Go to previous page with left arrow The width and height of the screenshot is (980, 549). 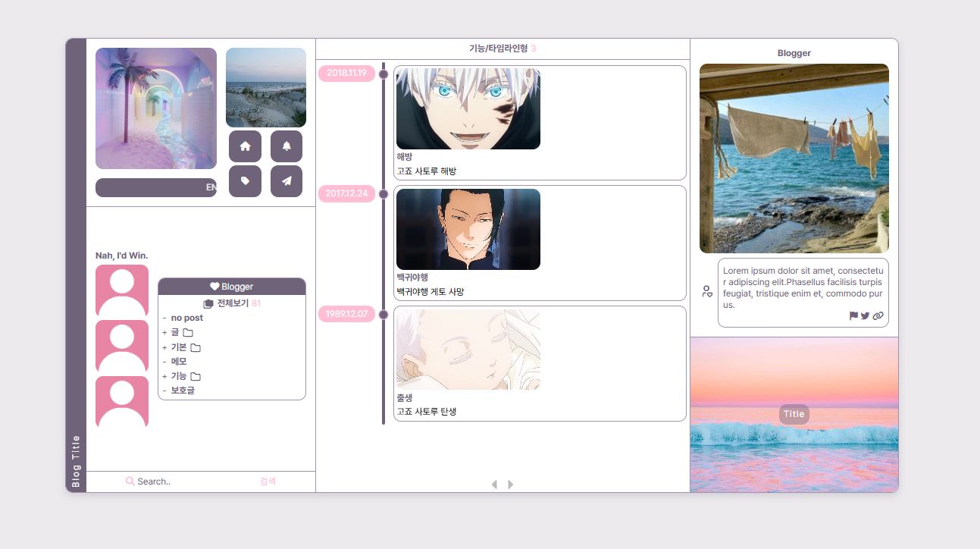(x=494, y=485)
